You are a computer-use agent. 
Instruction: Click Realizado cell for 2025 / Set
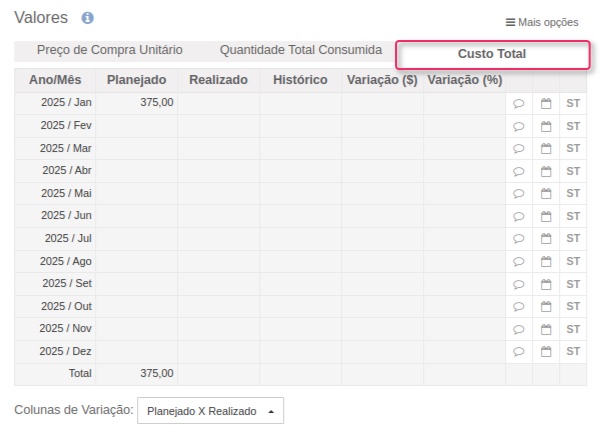(x=218, y=284)
